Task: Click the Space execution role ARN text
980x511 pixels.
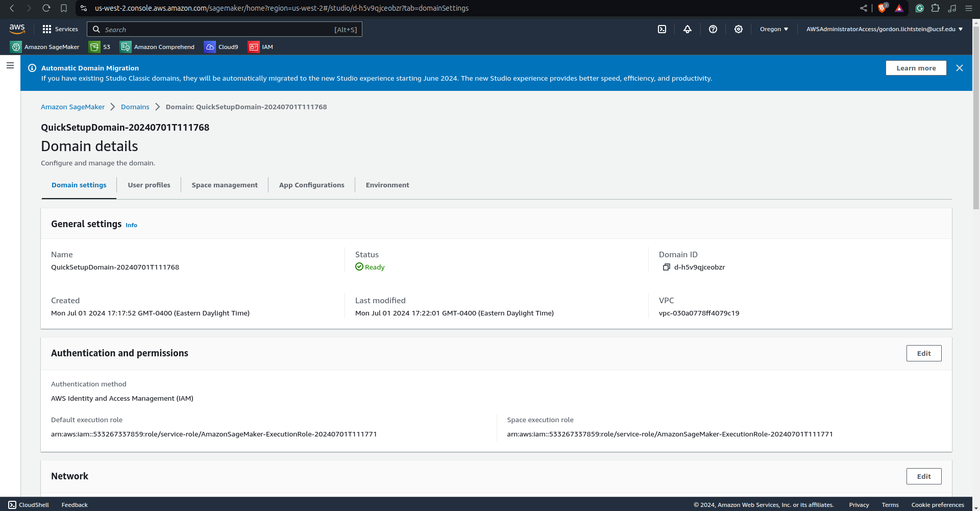Action: pos(670,434)
